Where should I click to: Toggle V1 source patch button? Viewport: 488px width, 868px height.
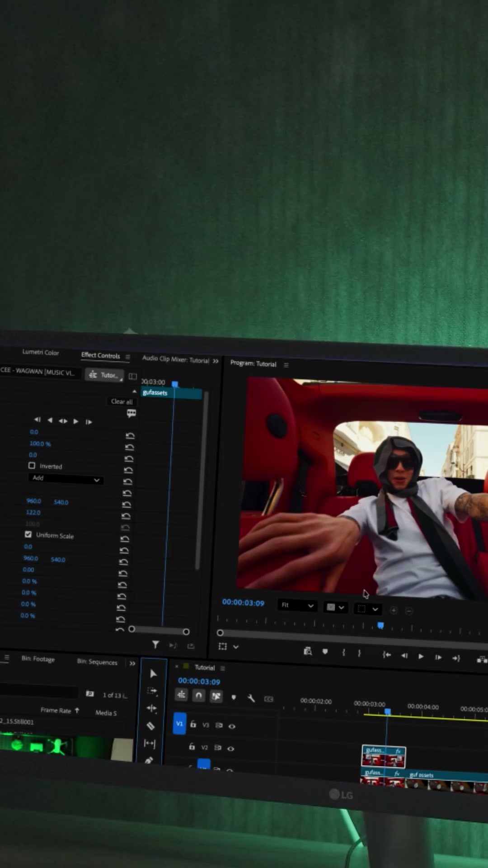pyautogui.click(x=179, y=723)
